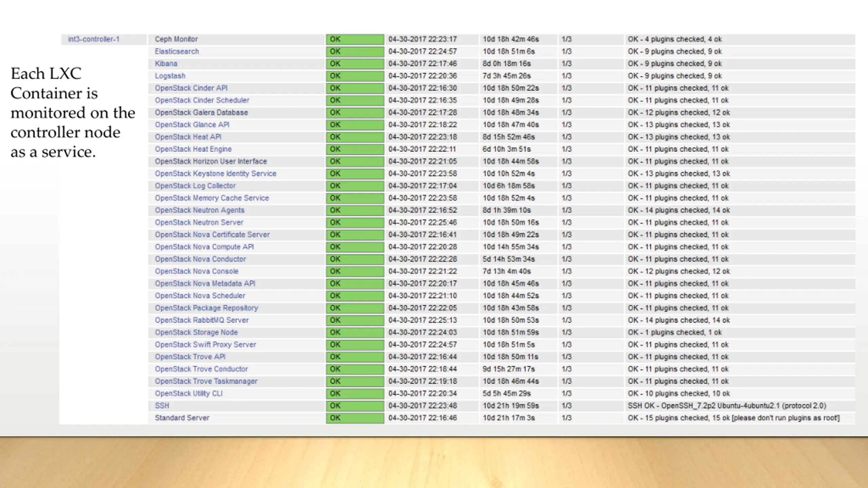Screen dimensions: 868x488
Task: Open OpenStack Trove Taskmanager link
Action: tap(206, 381)
